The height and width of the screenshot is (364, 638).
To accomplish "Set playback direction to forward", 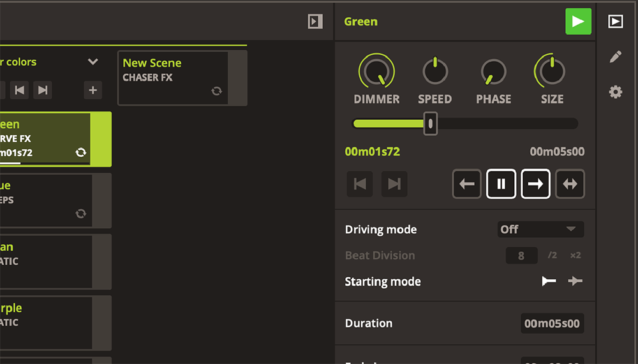I will point(535,184).
